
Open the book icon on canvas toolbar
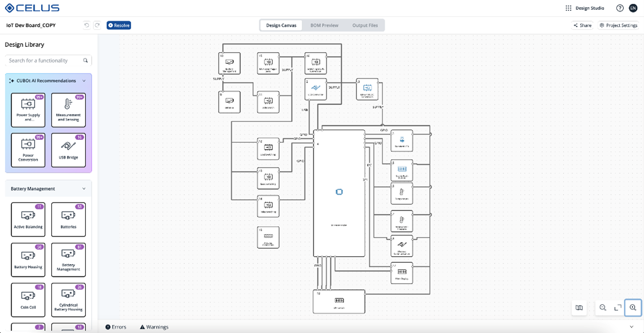coord(579,308)
